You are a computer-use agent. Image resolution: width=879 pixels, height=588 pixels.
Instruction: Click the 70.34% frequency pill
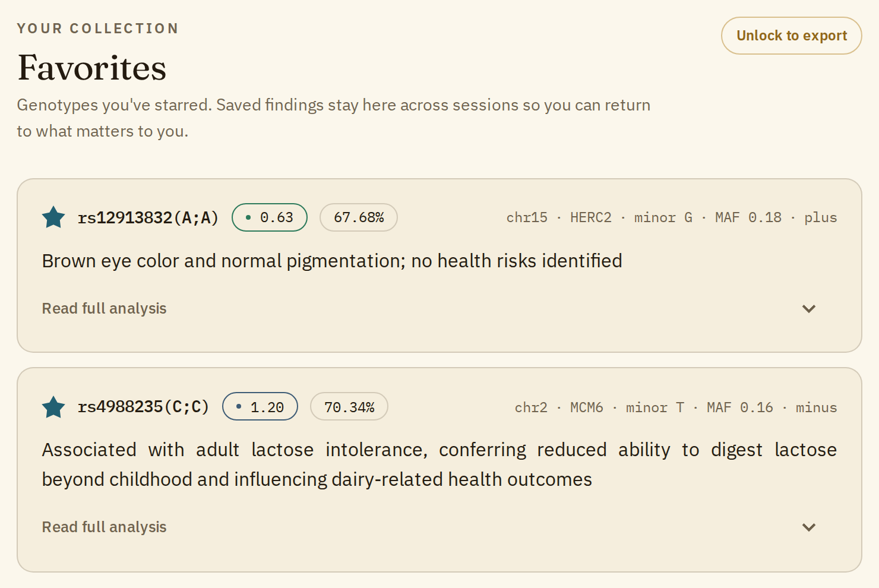pos(349,407)
